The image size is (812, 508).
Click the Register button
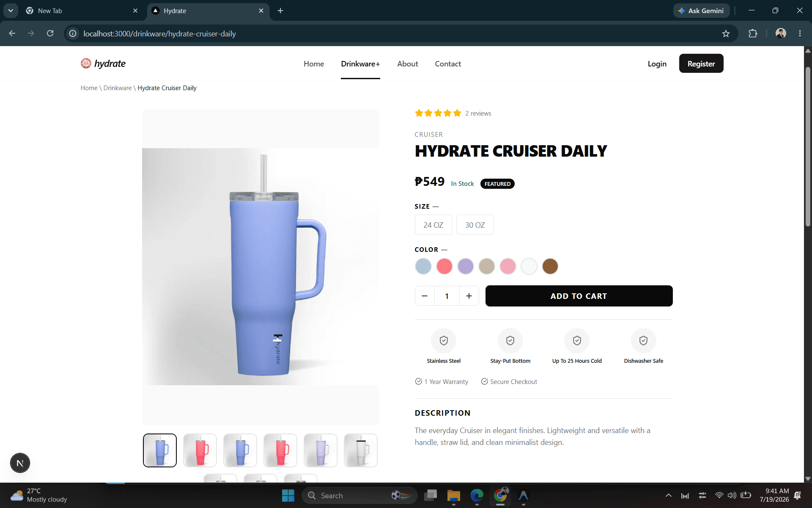pos(701,63)
